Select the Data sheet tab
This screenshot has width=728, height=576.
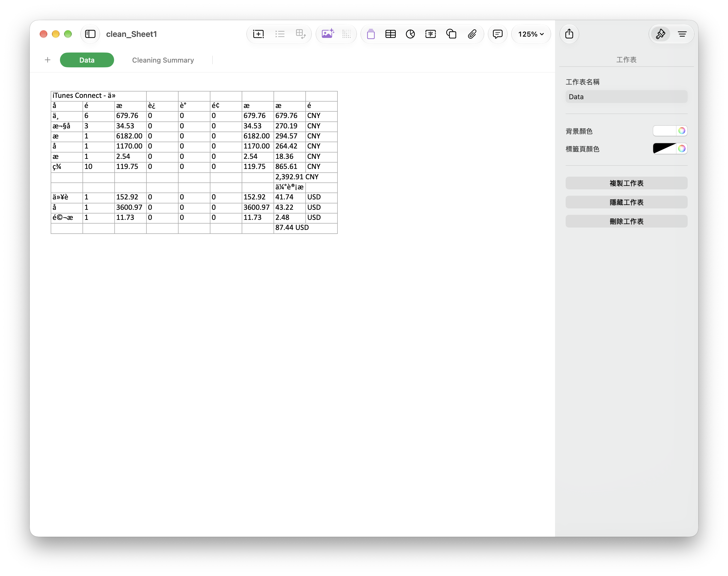(x=87, y=60)
